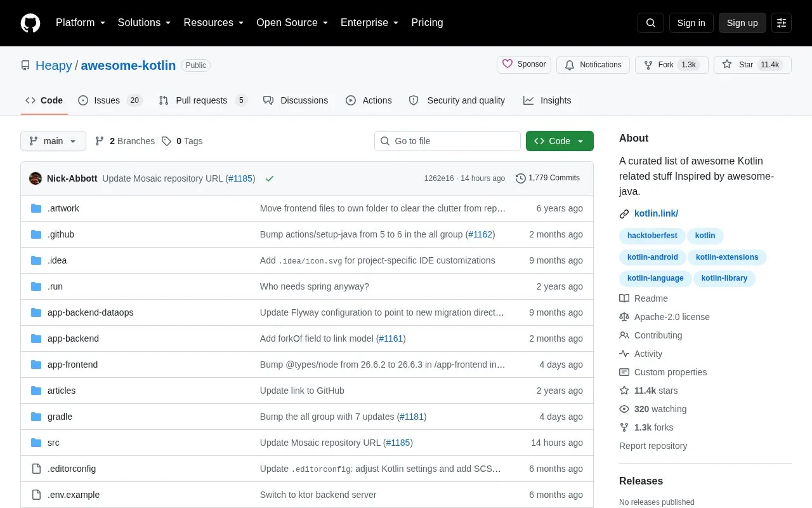The height and width of the screenshot is (508, 812).
Task: Expand the Open Source menu
Action: [292, 23]
